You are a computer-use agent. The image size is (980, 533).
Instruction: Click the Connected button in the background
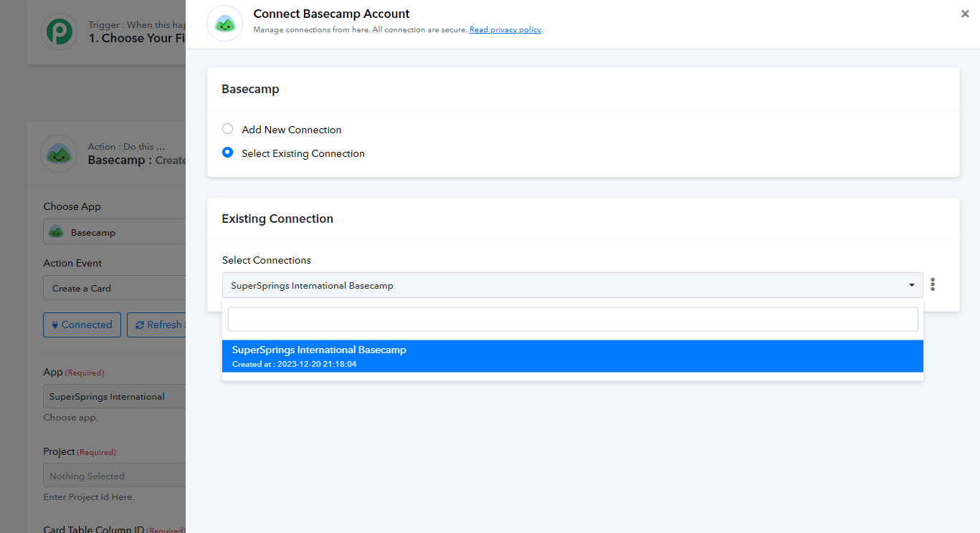(x=82, y=325)
